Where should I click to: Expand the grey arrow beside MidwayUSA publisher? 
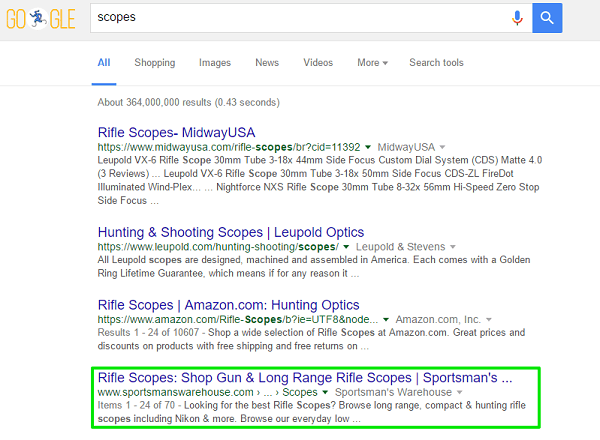point(442,147)
